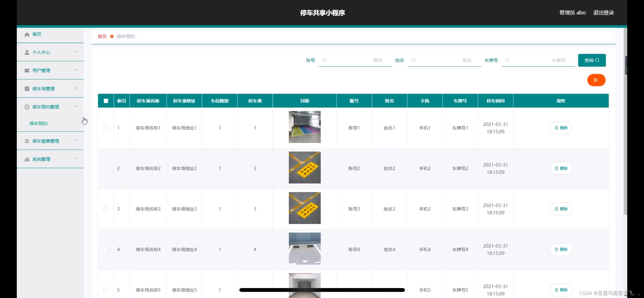644x298 pixels.
Task: Click the lifebuoy icon beside 停车预约管理
Action: click(27, 107)
